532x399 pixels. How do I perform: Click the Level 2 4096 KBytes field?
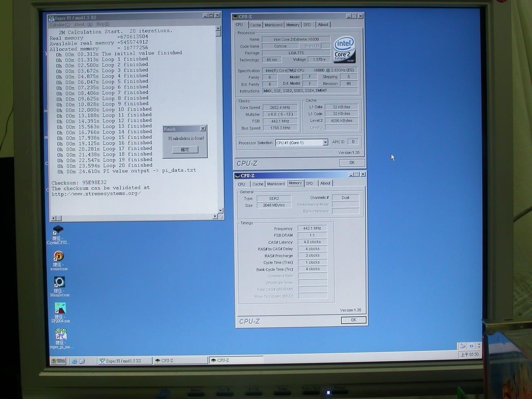tap(341, 121)
